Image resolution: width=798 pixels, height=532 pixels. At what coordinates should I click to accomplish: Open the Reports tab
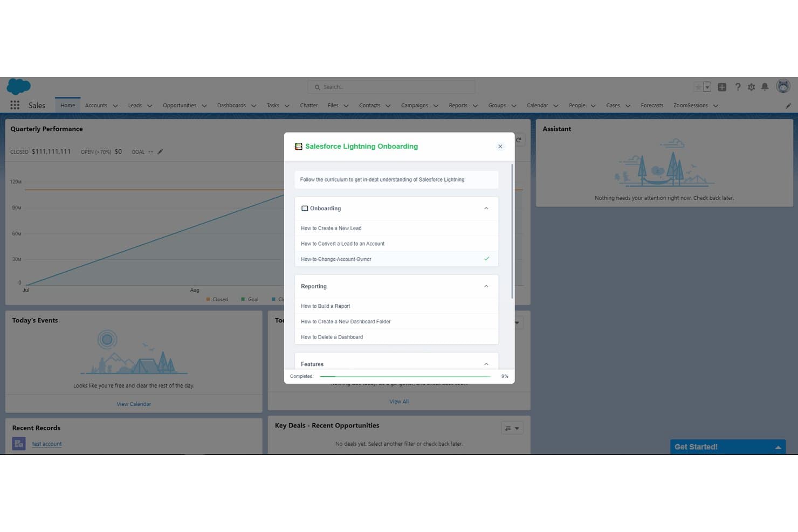(x=458, y=106)
